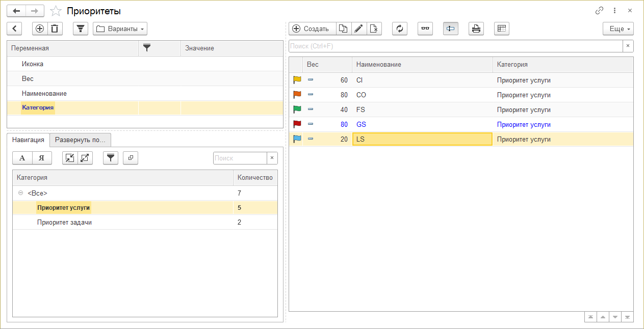Image resolution: width=644 pixels, height=329 pixels.
Task: Click the red flag of GS row
Action: [x=297, y=124]
